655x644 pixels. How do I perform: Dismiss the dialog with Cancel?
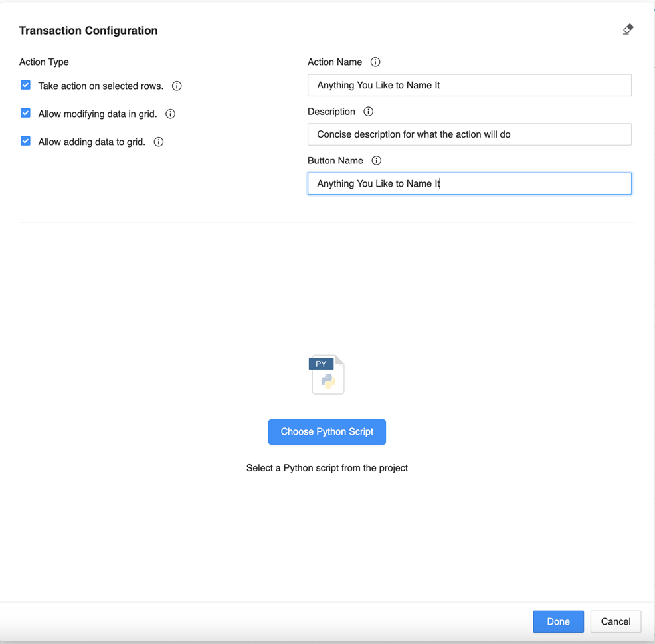(615, 621)
